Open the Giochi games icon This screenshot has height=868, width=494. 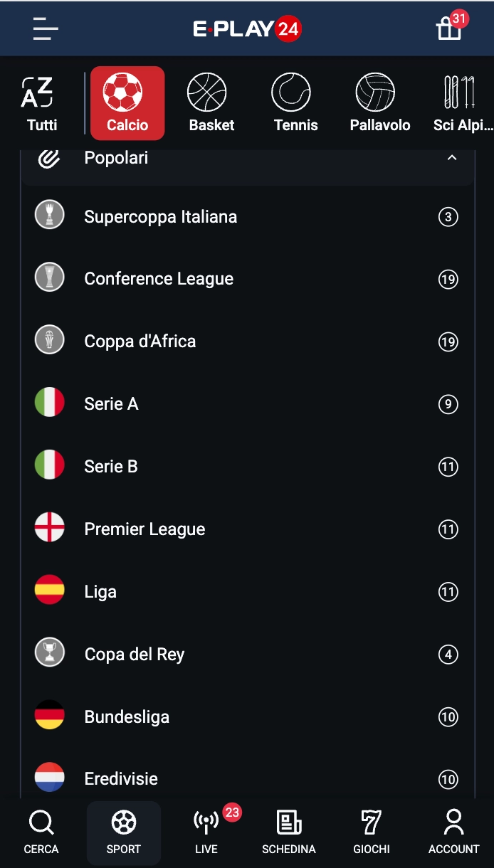371,824
